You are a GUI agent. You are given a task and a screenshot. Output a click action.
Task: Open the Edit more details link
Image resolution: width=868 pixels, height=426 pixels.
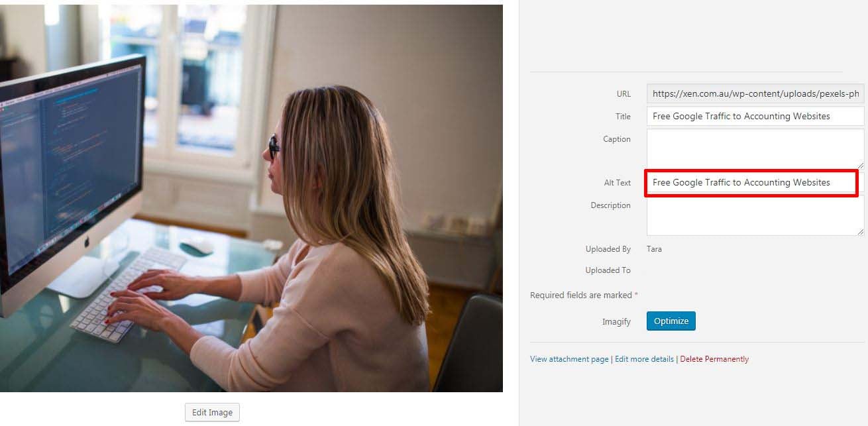click(645, 359)
